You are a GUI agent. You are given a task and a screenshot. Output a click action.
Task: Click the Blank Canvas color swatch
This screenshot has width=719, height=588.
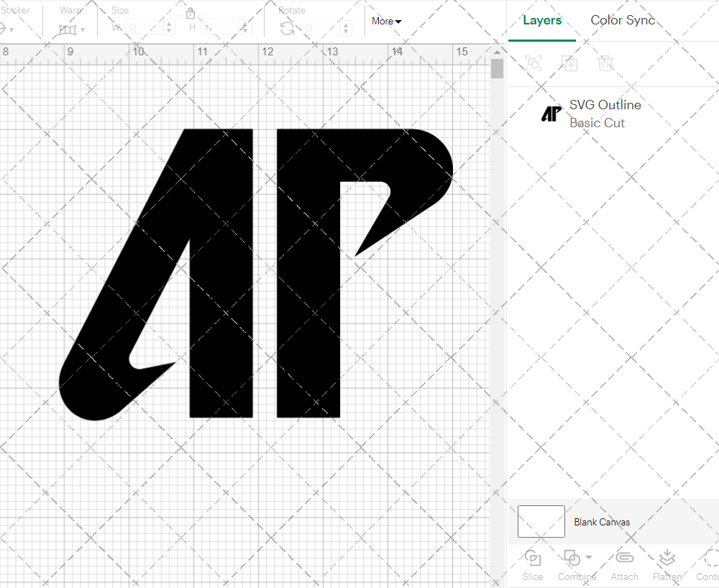[x=540, y=522]
